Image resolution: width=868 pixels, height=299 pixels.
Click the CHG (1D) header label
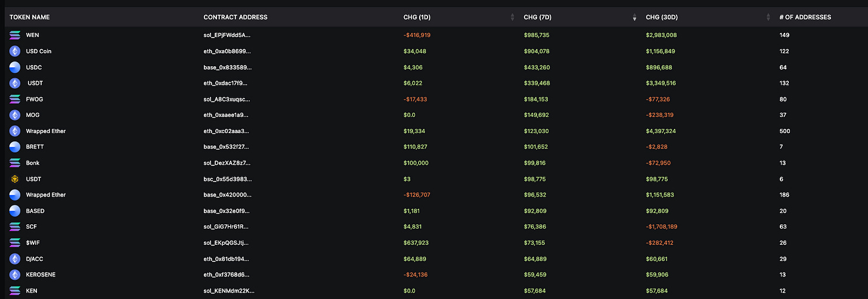point(417,17)
